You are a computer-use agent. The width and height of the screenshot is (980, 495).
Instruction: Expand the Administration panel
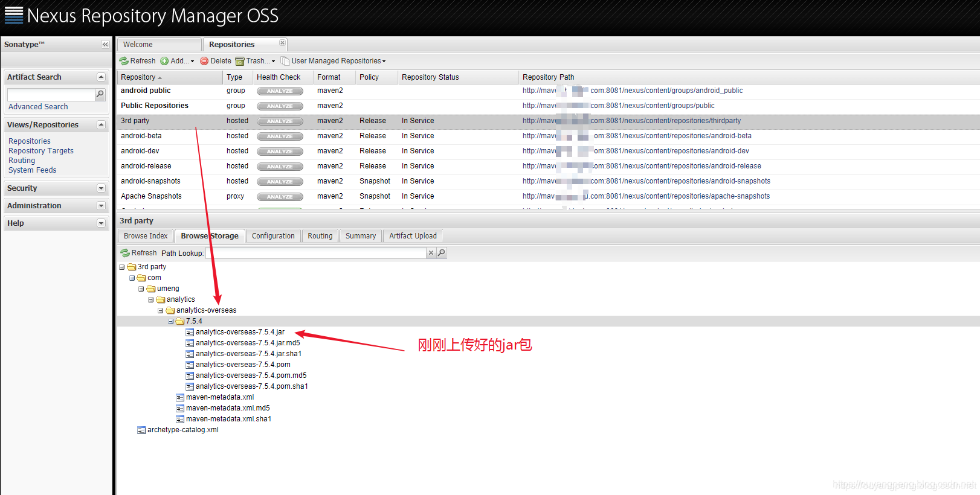coord(101,206)
